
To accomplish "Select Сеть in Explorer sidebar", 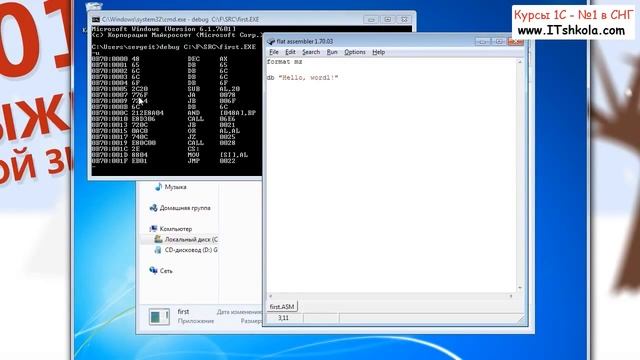I will [166, 271].
